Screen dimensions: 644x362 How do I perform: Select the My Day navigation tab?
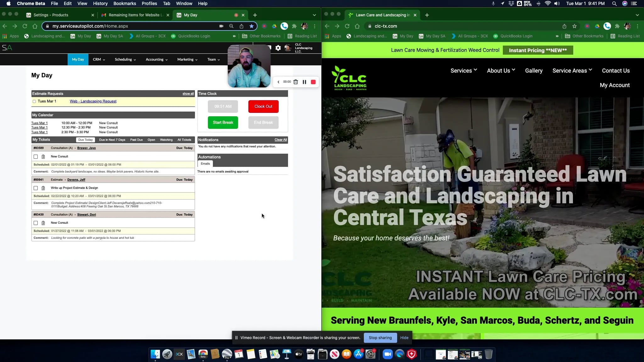click(78, 59)
